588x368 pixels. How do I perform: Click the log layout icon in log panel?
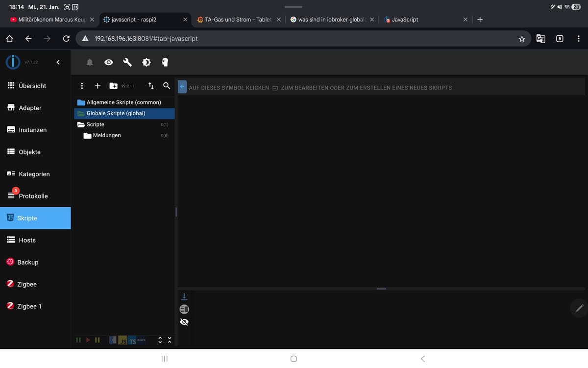click(x=184, y=309)
